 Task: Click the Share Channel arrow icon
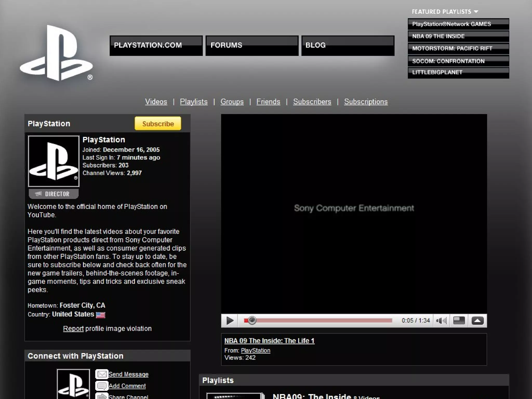coord(102,396)
